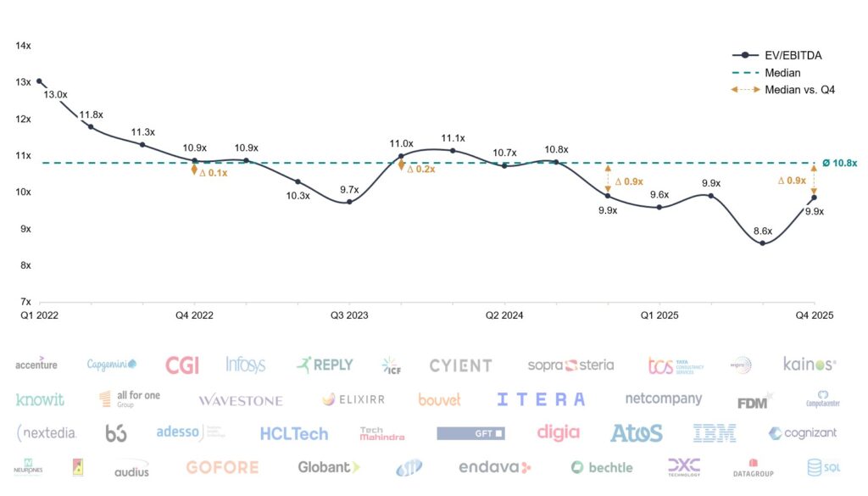Select the Bechtle logo
This screenshot has height=496, width=868.
coord(602,467)
